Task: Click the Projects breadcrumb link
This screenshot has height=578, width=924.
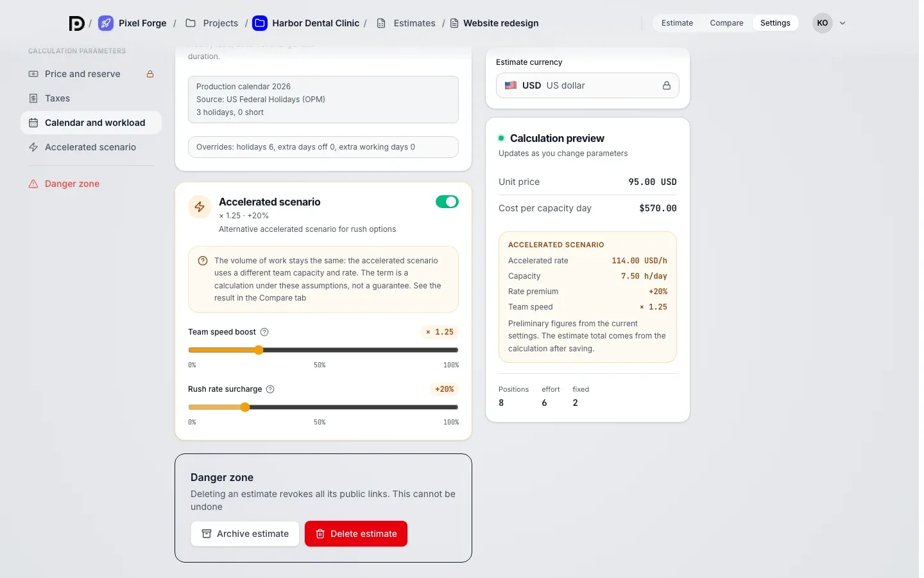Action: point(220,23)
